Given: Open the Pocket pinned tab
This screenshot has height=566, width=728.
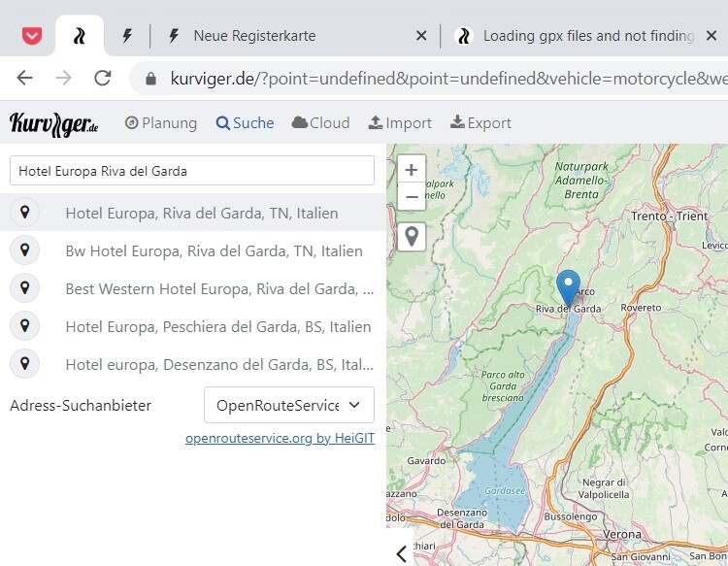Looking at the screenshot, I should point(32,36).
